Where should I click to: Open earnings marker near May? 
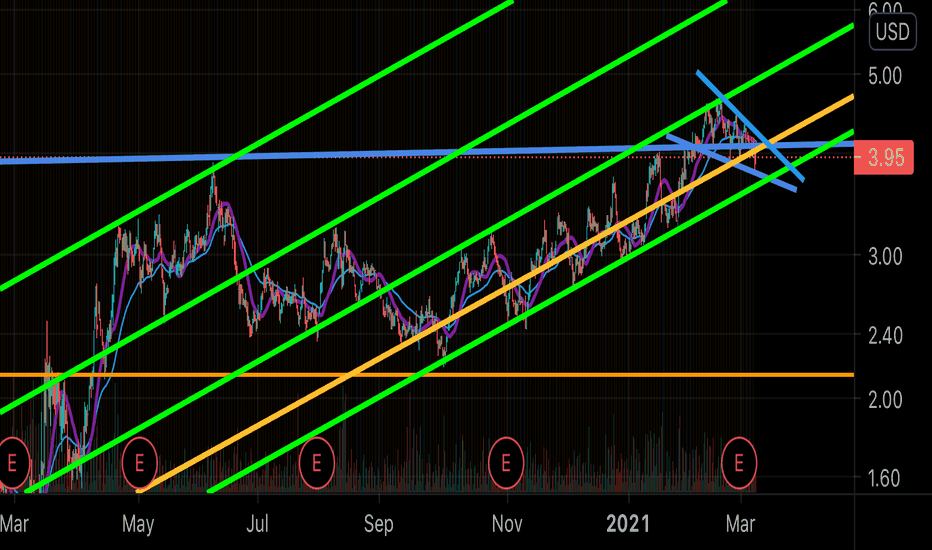pyautogui.click(x=139, y=463)
